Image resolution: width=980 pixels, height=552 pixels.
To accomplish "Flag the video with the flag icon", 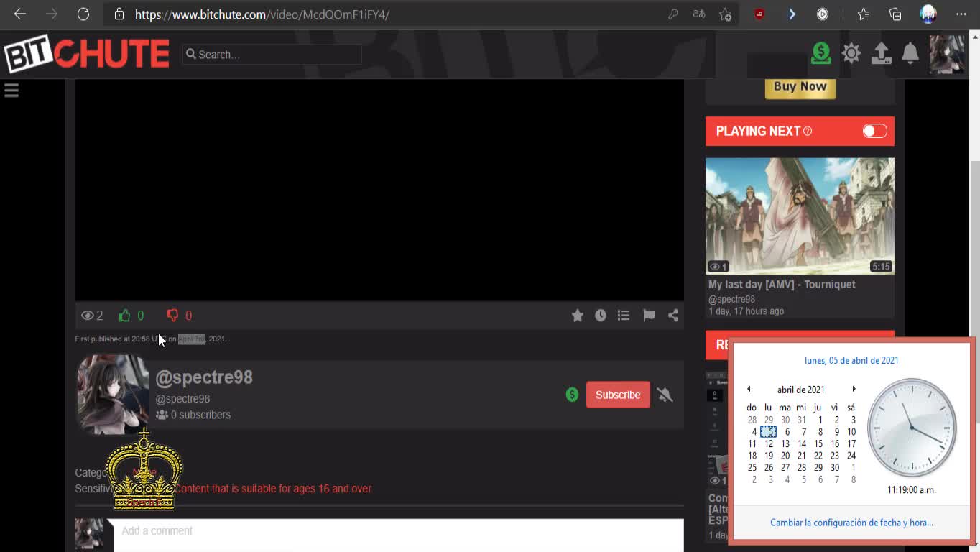I will 649,315.
